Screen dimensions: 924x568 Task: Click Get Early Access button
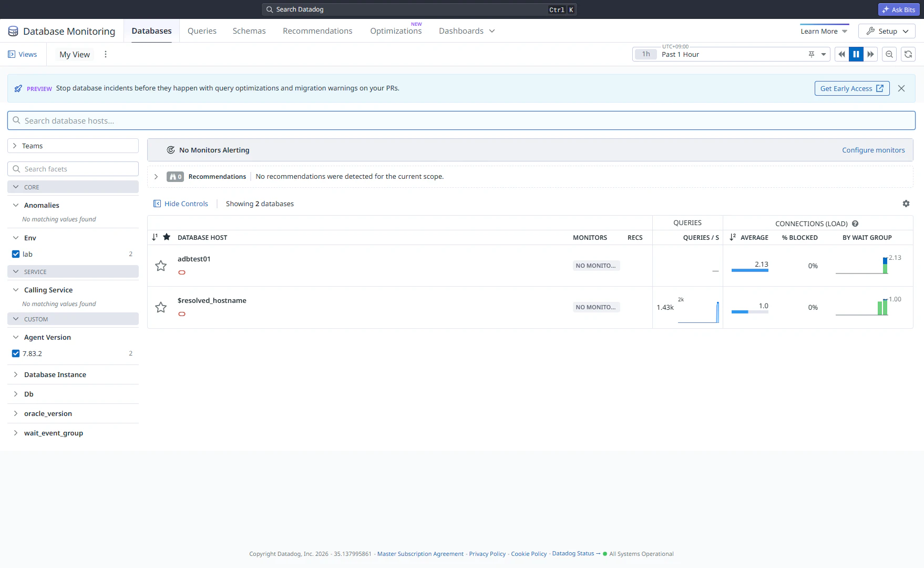coord(852,88)
